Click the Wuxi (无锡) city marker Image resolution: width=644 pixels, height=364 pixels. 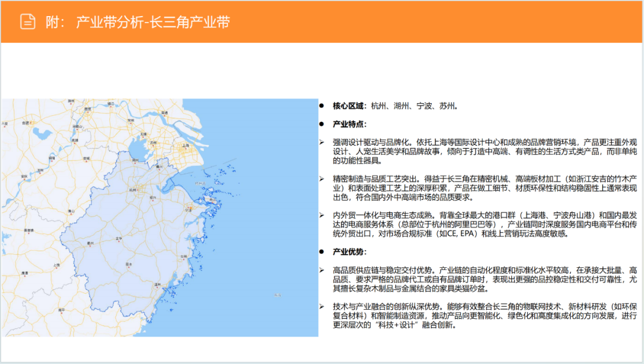(143, 134)
